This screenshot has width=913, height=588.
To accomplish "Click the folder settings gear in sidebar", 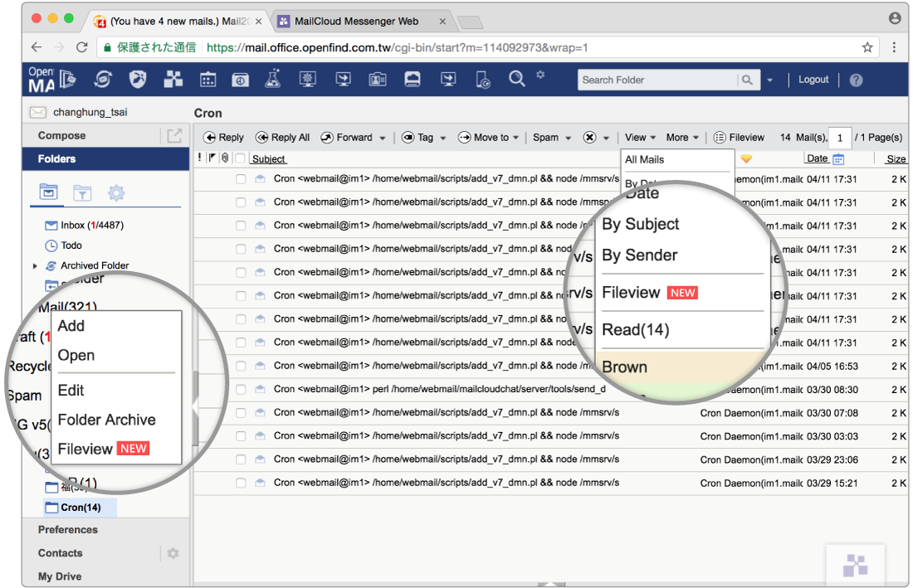I will [116, 193].
